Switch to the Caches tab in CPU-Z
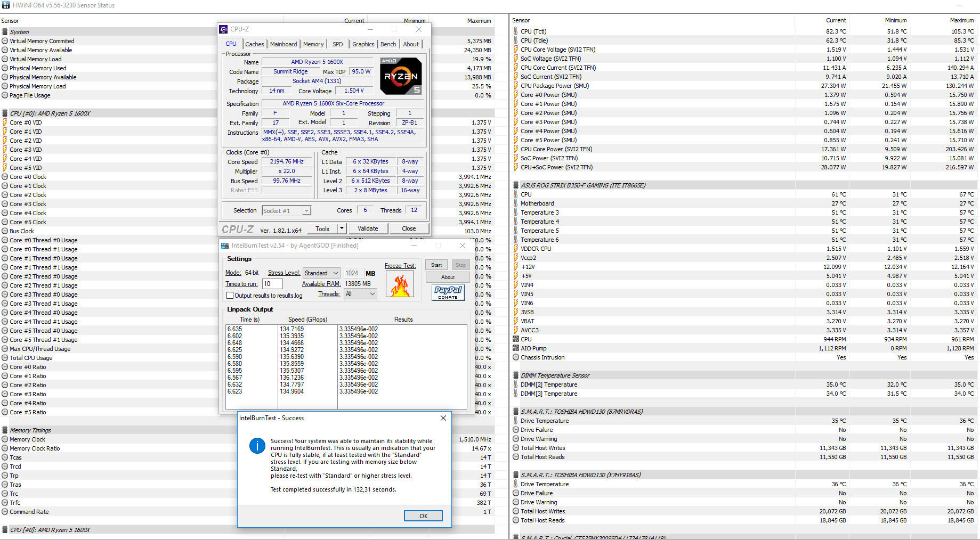Viewport: 980px width, 540px height. pos(254,44)
